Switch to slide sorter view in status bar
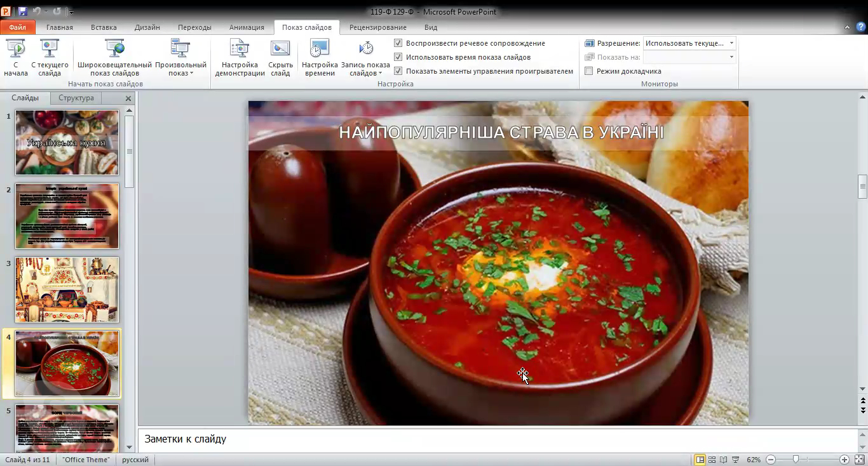Screen dimensions: 868x466 point(712,460)
